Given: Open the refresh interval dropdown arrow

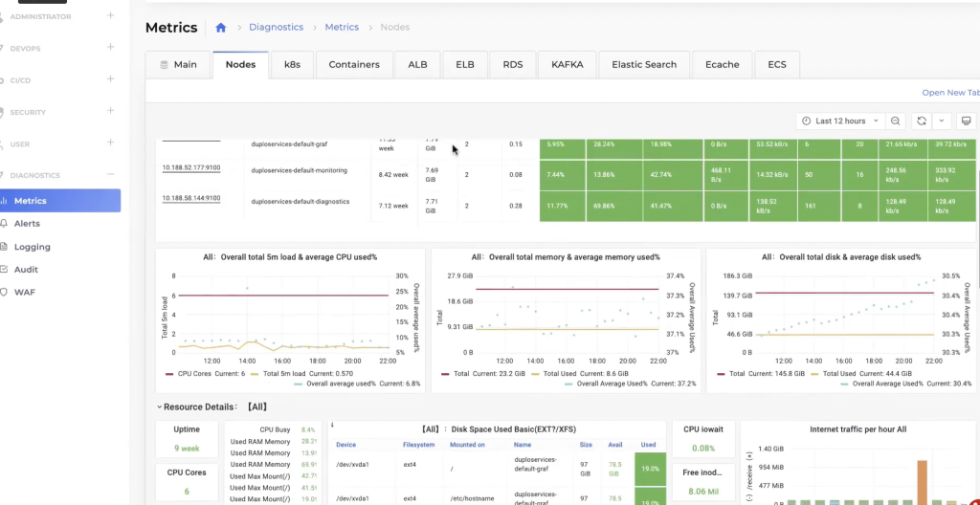Looking at the screenshot, I should click(x=942, y=121).
